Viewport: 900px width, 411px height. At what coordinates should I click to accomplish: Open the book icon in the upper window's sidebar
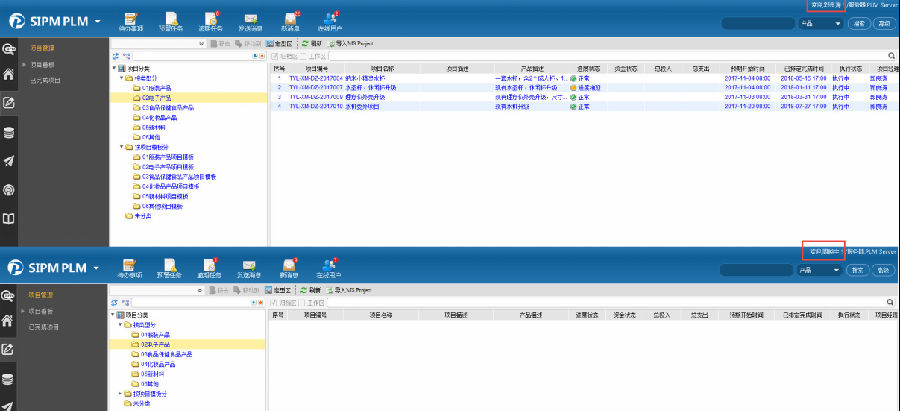[x=9, y=218]
